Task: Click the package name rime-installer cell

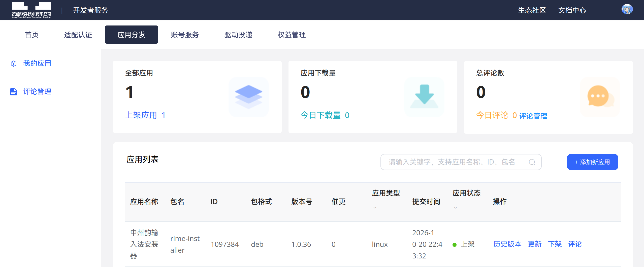Action: tap(185, 244)
